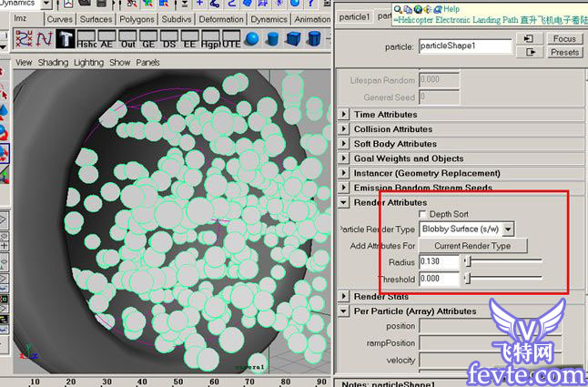Viewport: 588px width, 387px height.
Task: Click the position per-particle attribute field
Action: (491, 326)
